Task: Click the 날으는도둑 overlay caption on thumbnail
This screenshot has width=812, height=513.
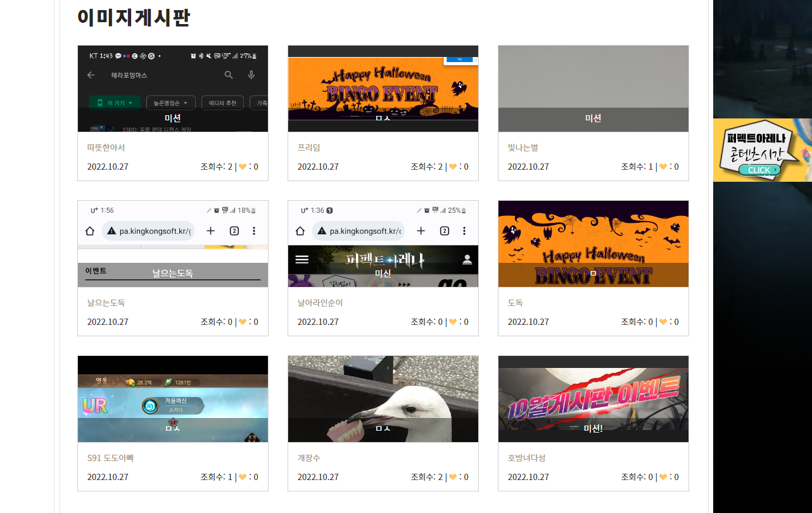Action: point(172,274)
